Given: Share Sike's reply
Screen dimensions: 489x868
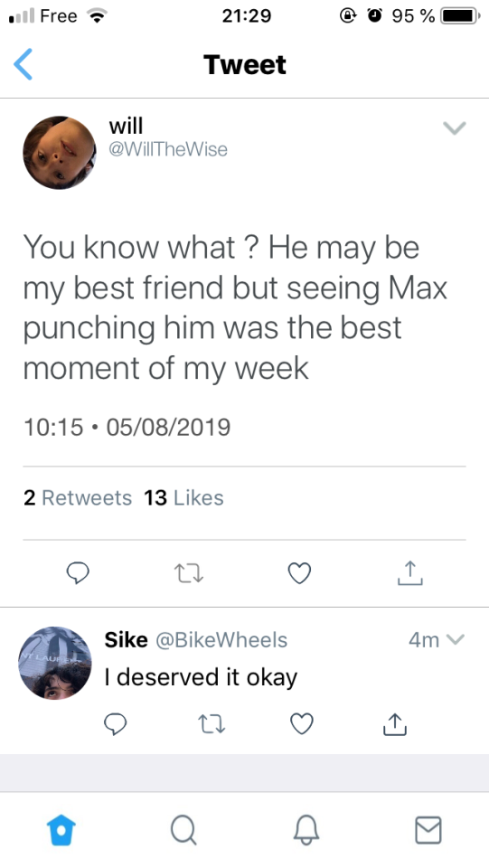Looking at the screenshot, I should [395, 724].
